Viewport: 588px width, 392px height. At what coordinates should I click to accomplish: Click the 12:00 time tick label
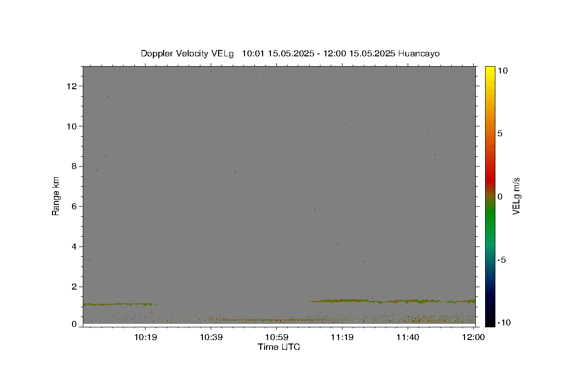pos(473,337)
